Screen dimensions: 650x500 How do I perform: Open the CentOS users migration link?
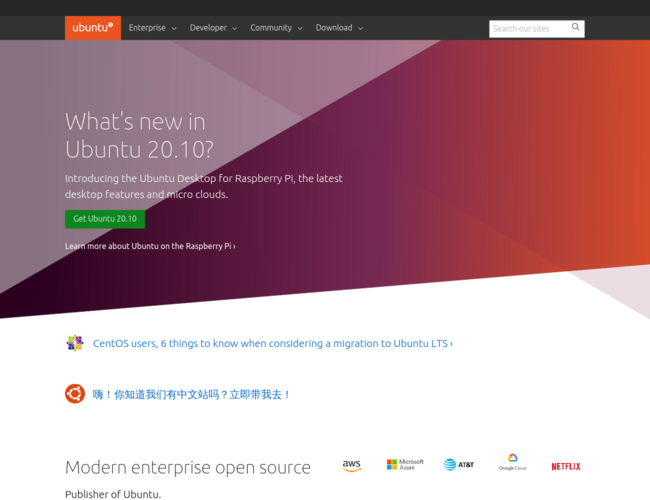pos(273,344)
